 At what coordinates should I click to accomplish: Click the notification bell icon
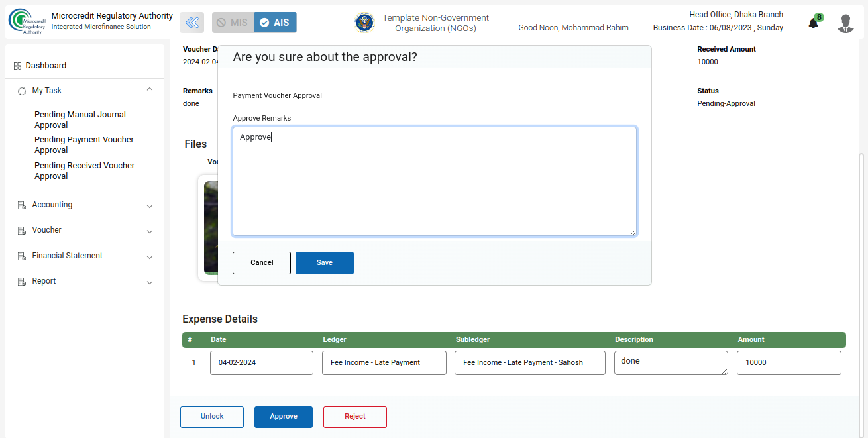[x=813, y=23]
